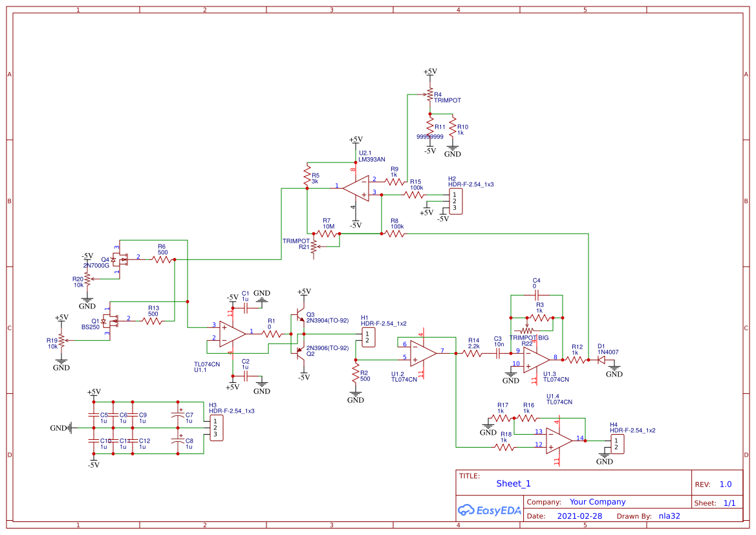
Task: Click the GND symbol below R2
Action: [x=355, y=395]
